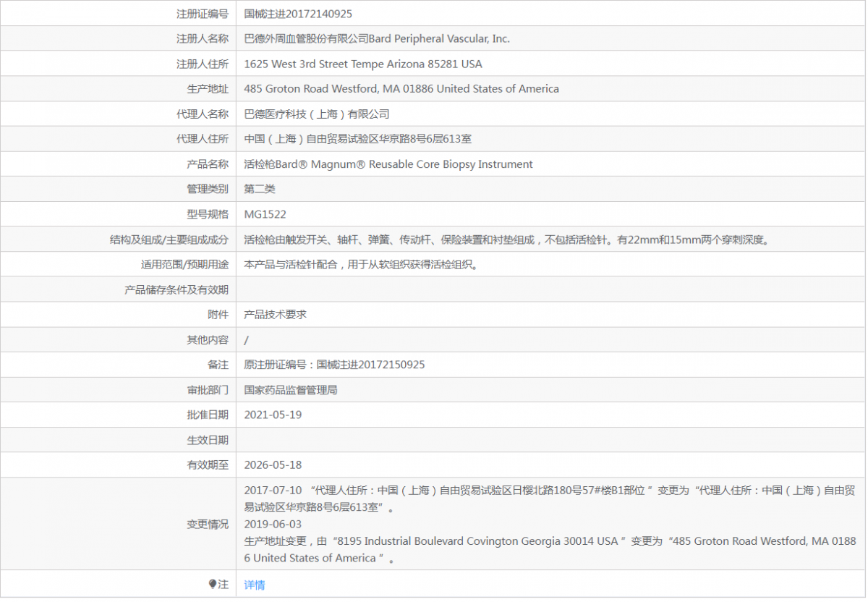Select registration number 国械注进20172140925
The width and height of the screenshot is (868, 602).
pos(299,14)
